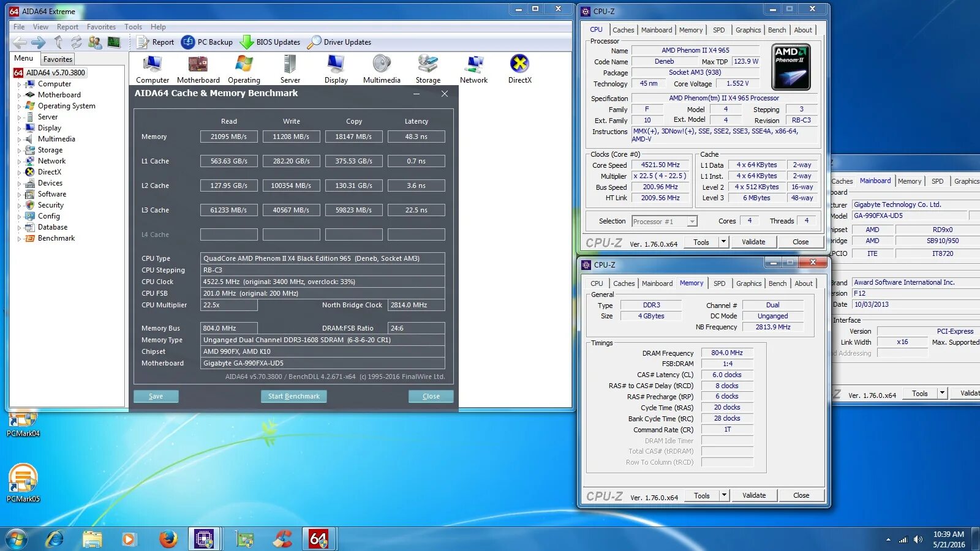Expand the Benchmark tree node arrow
This screenshot has height=551, width=980.
pos(19,239)
